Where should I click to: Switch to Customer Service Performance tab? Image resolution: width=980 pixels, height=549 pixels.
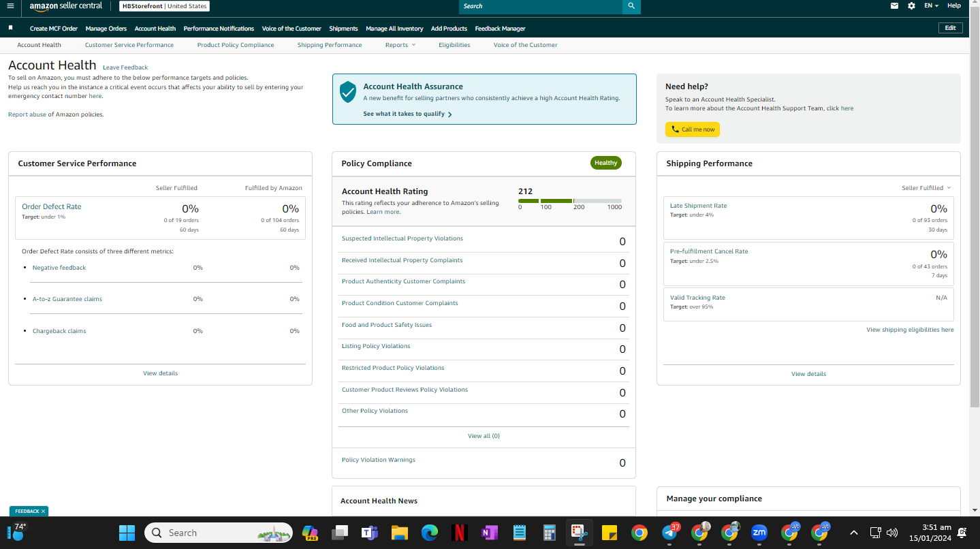coord(129,45)
